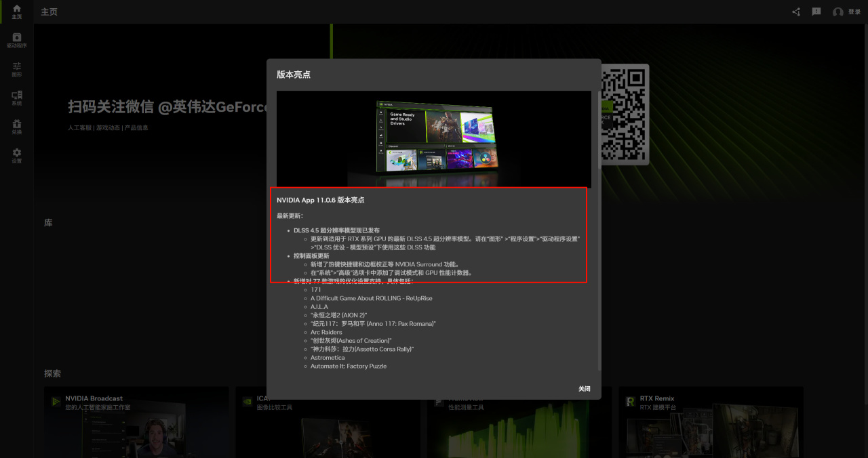Click 'RTX 建模平台' card subtitle
The height and width of the screenshot is (458, 868).
click(658, 407)
